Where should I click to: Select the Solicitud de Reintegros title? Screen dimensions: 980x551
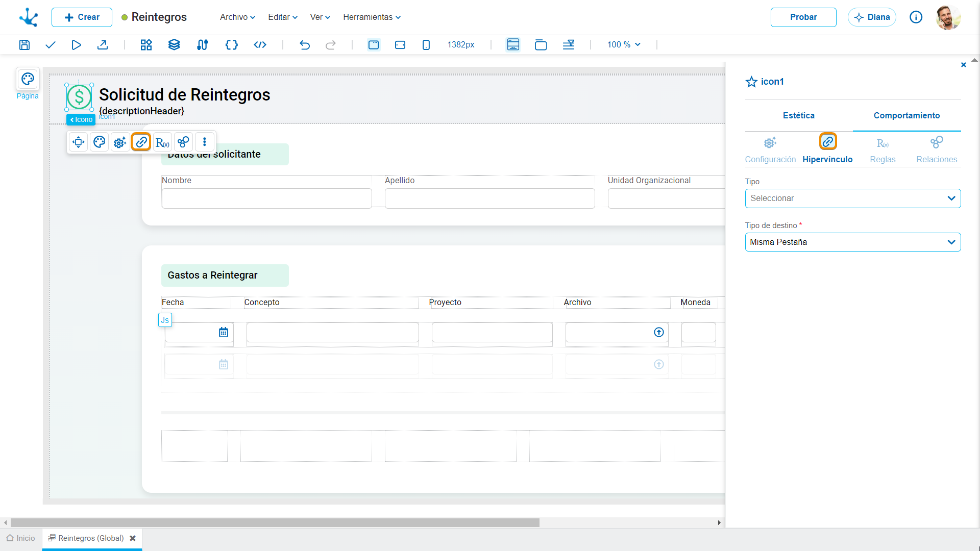[x=184, y=95]
